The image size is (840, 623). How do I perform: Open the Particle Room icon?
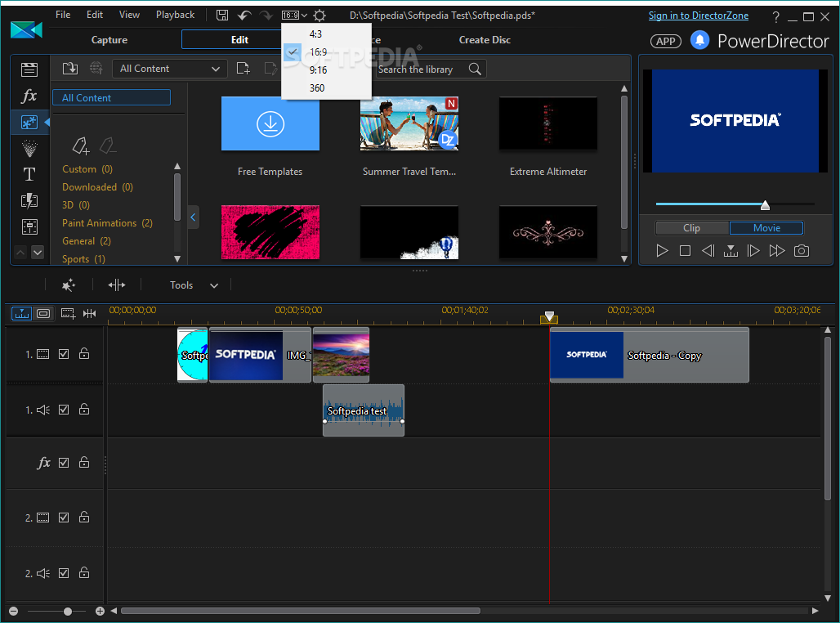coord(29,149)
